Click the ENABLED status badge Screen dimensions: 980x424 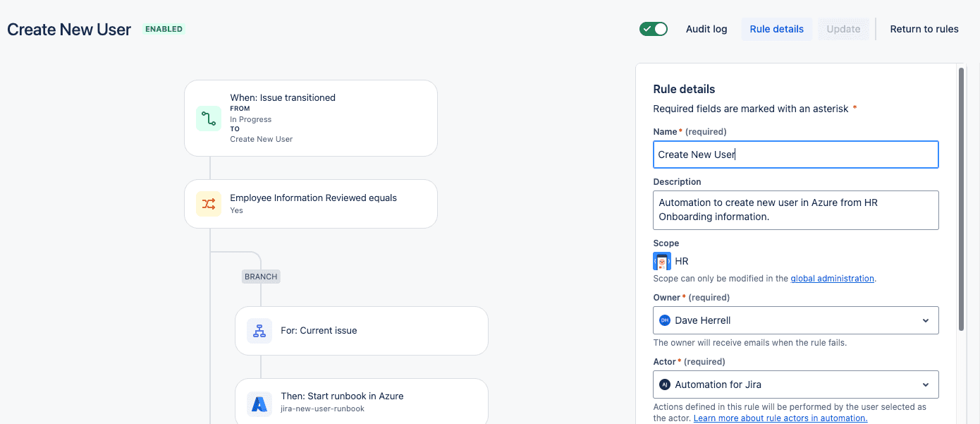[x=164, y=30]
